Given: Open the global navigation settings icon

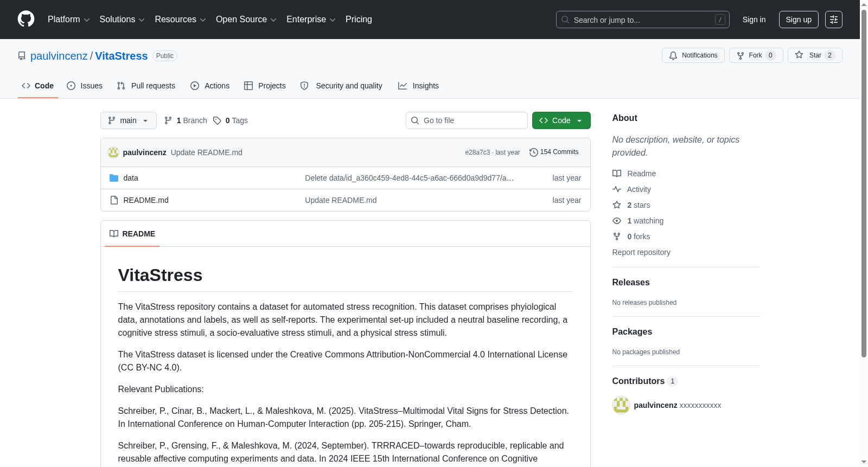Looking at the screenshot, I should pos(833,20).
